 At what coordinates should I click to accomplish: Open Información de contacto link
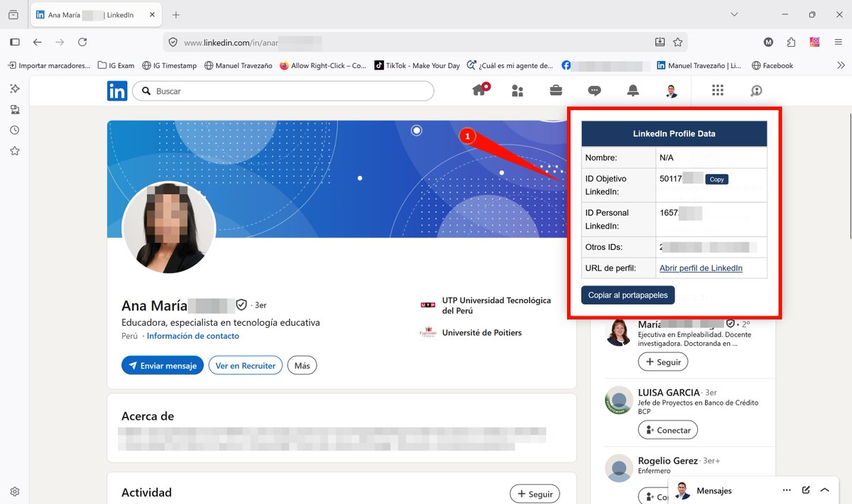coord(193,336)
